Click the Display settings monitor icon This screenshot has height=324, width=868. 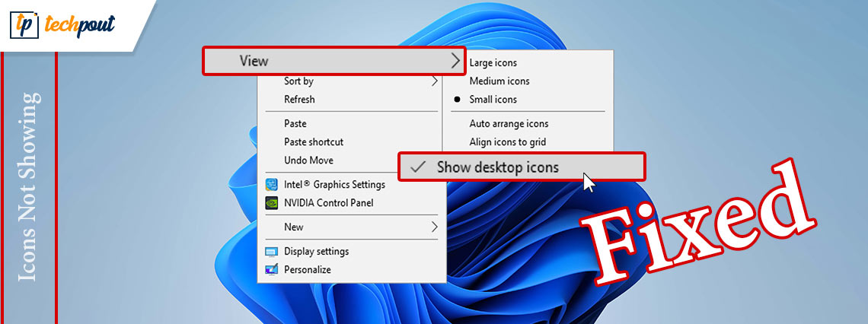tap(272, 252)
